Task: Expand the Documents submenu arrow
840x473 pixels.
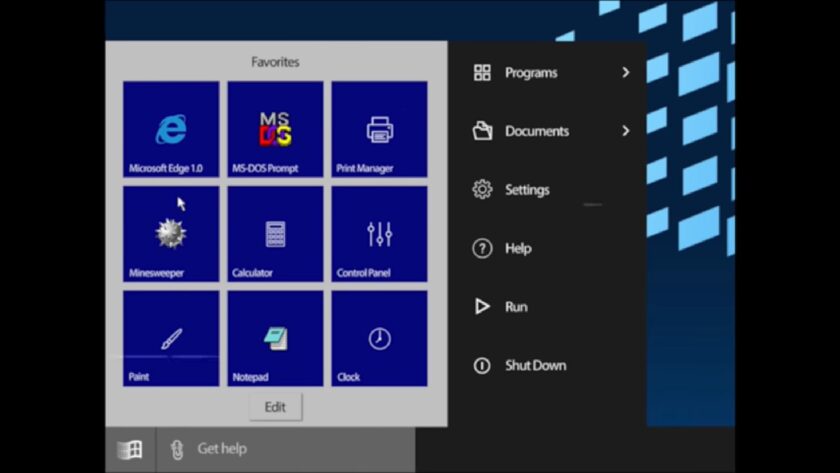Action: [625, 131]
